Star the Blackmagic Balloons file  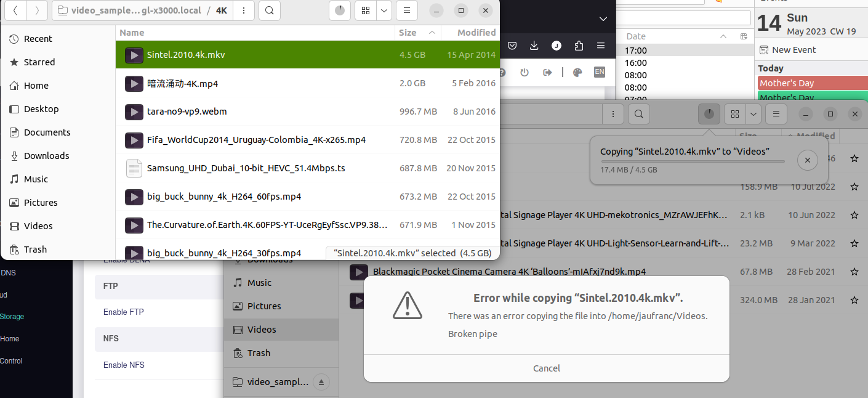point(854,272)
